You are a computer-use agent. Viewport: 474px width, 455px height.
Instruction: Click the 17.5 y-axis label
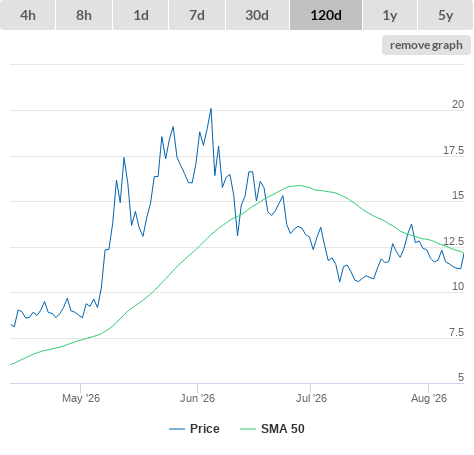[x=453, y=150]
